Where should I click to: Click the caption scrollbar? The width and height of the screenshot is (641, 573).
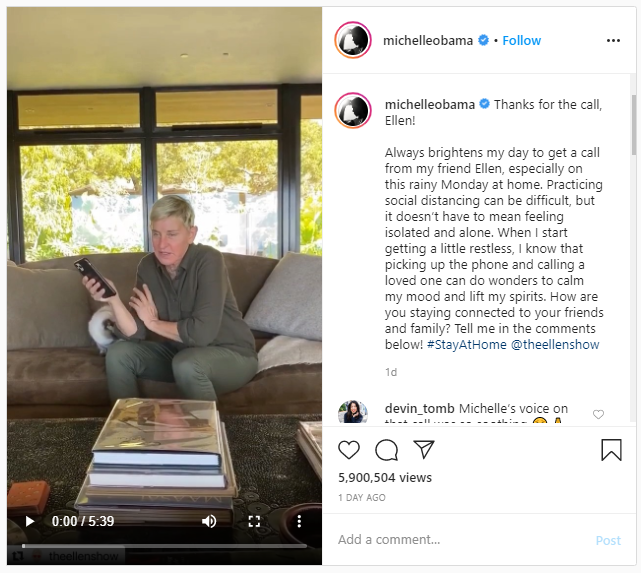pyautogui.click(x=633, y=125)
